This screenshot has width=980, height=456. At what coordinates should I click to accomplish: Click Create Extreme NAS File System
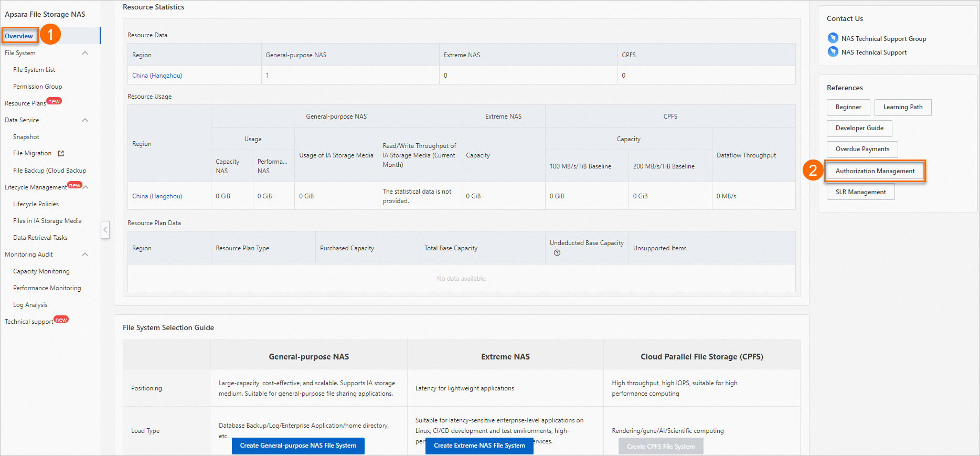coord(480,446)
